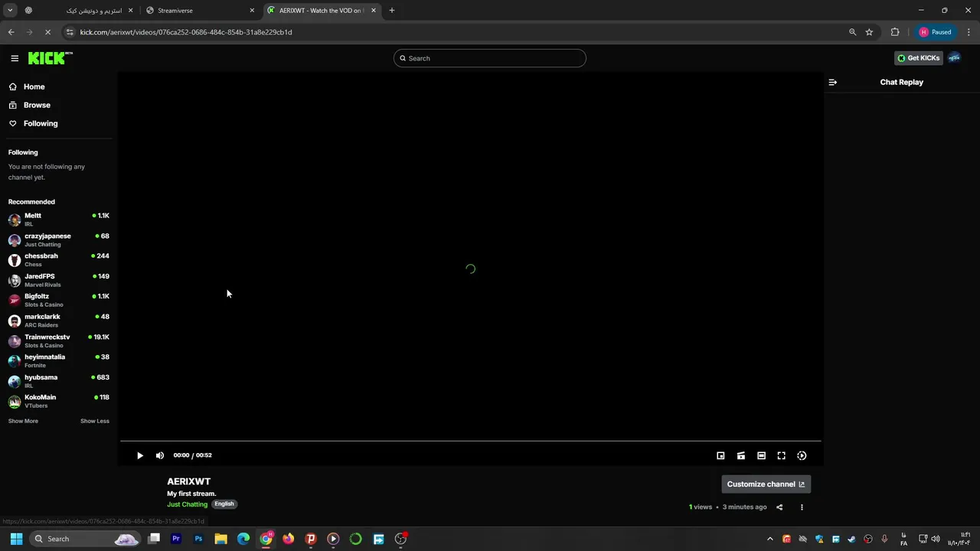The height and width of the screenshot is (551, 980).
Task: Click the Windows taskbar Search box
Action: point(86,539)
